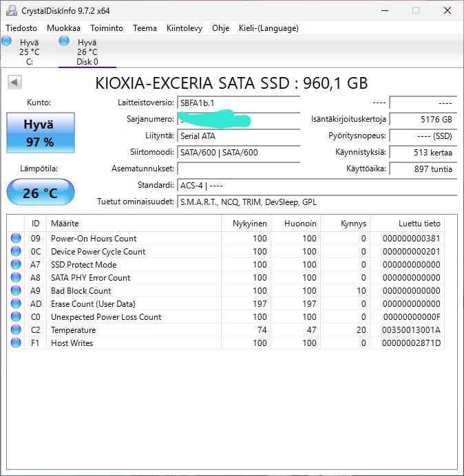Select the Device Power Cycle Count text
This screenshot has width=464, height=476.
tap(98, 252)
